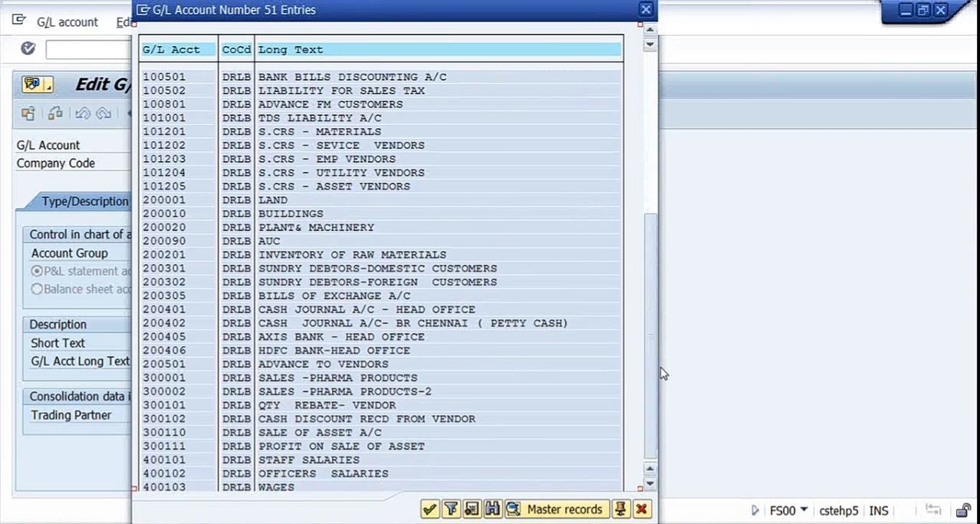Select row 400102 OFFICERS SALARIES
This screenshot has height=524, width=980.
381,474
